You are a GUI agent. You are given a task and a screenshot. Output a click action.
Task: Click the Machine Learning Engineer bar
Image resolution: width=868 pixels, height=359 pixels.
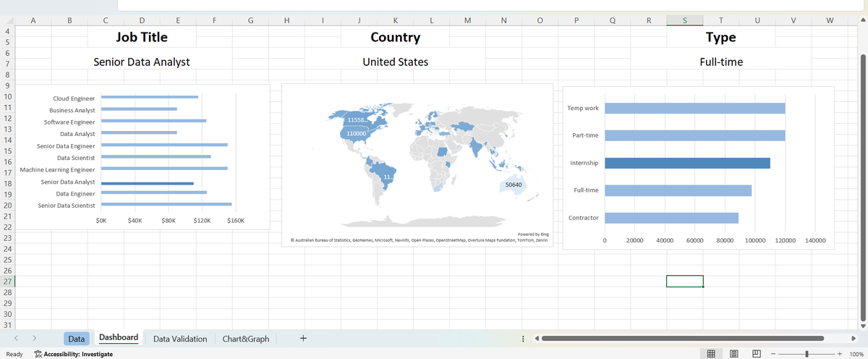click(x=164, y=168)
